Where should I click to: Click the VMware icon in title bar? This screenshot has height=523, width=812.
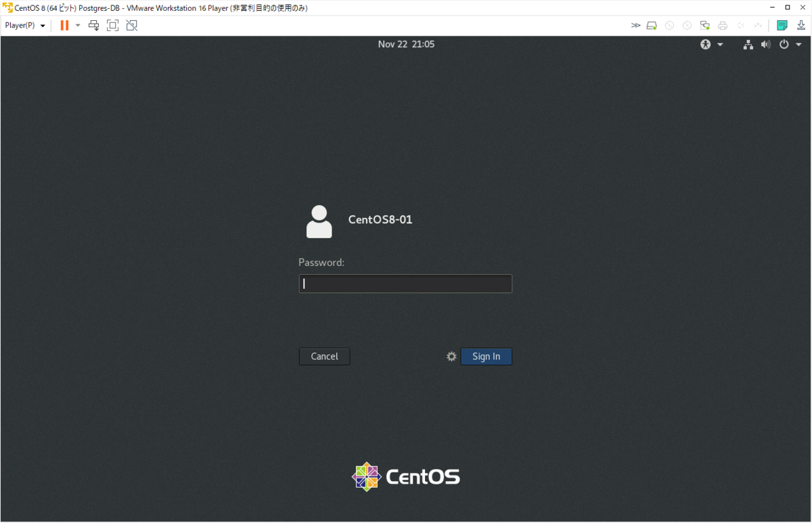pos(7,7)
